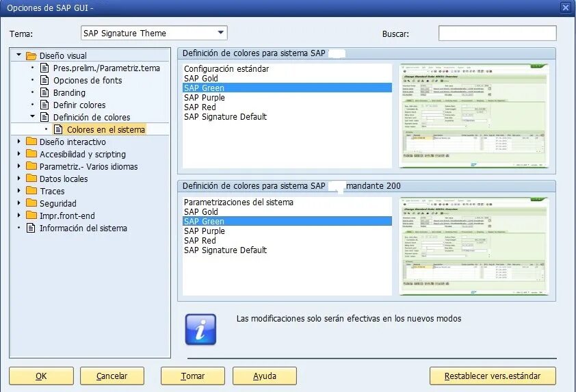The image size is (576, 392).
Task: Click the Seguridad folder icon
Action: [x=31, y=203]
